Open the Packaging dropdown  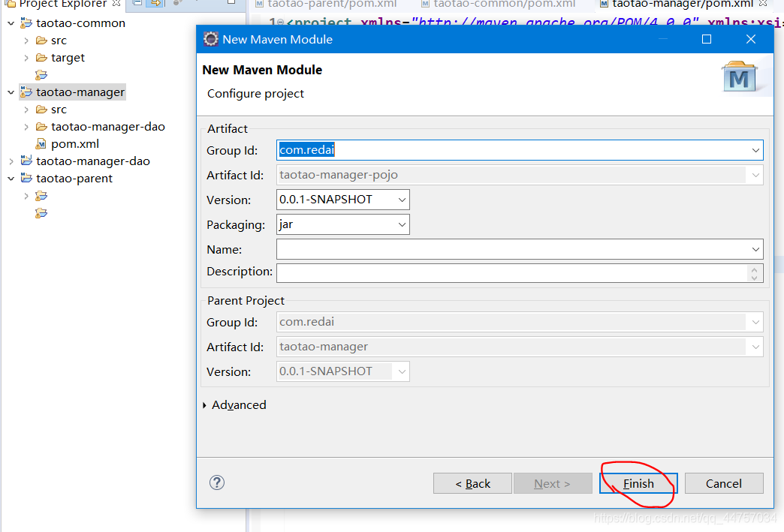[x=402, y=225]
